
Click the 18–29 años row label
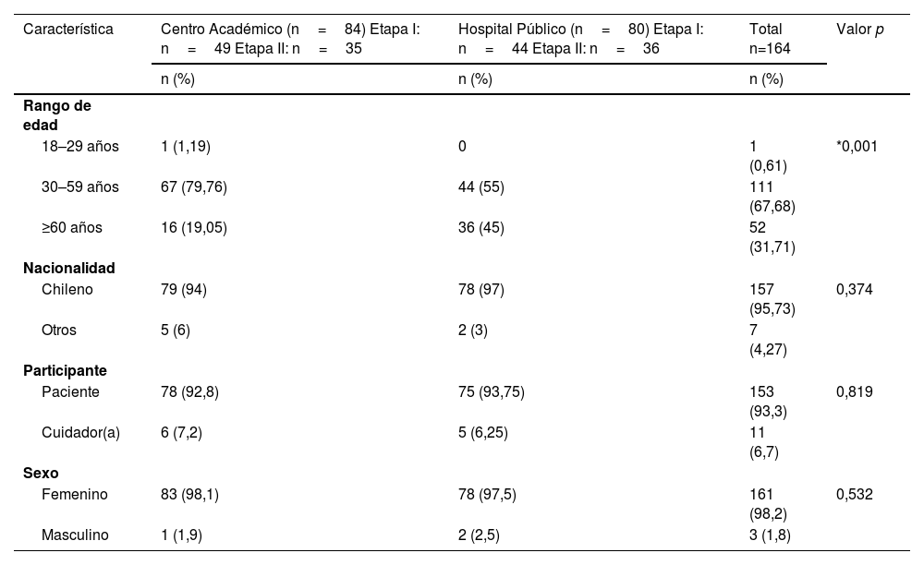[x=79, y=146]
